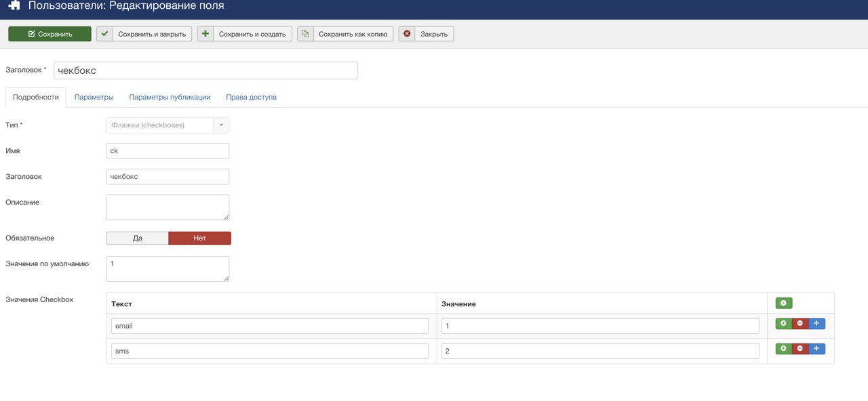Viewport: 868px width, 401px height.
Task: Remove the sms row with red minus
Action: 800,349
